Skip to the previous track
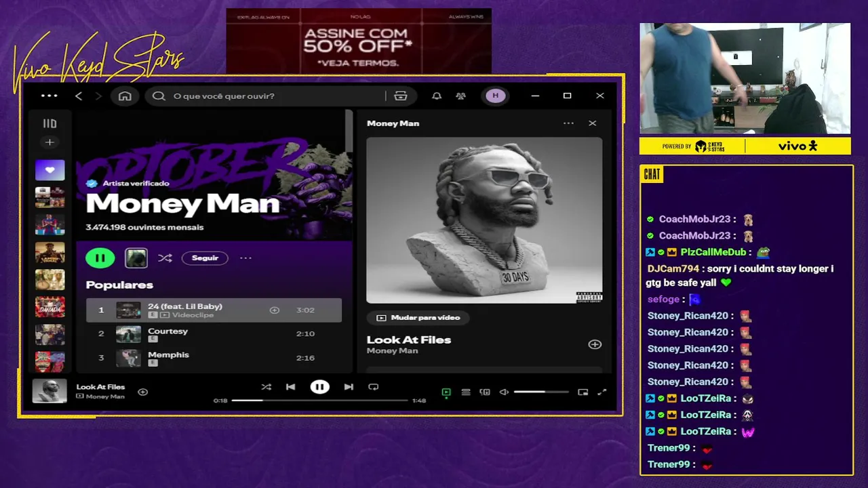 pos(290,387)
